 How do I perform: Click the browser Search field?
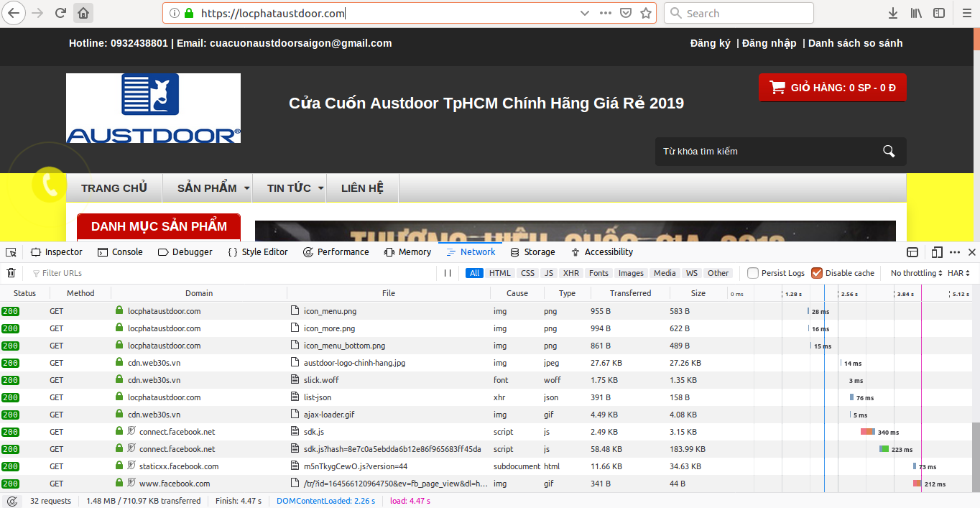739,13
